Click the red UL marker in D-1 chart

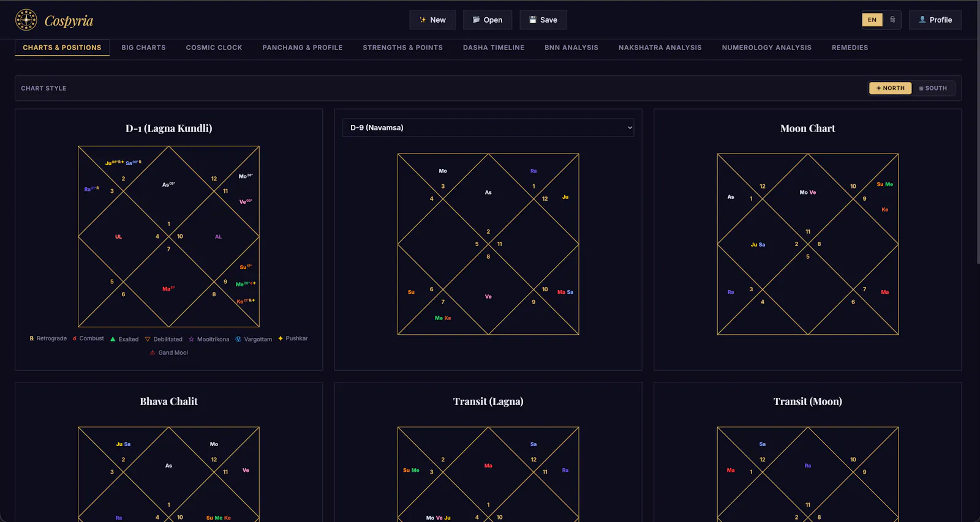[x=118, y=237]
